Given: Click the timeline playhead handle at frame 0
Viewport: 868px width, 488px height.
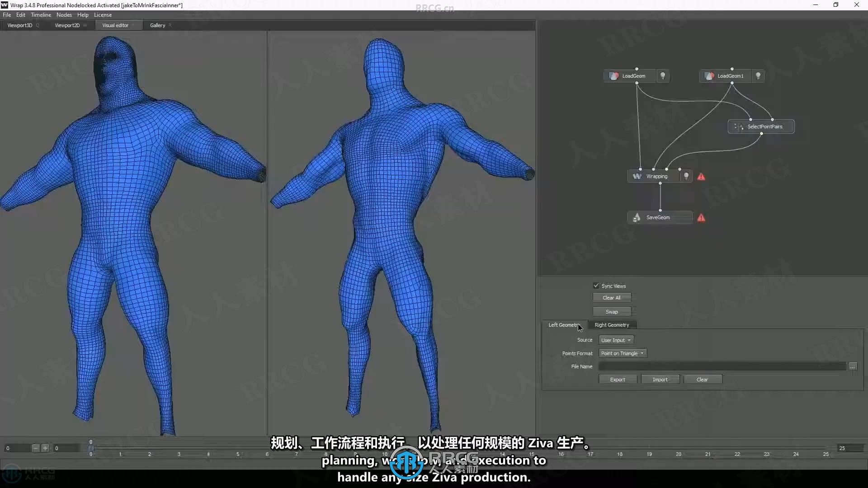Looking at the screenshot, I should [x=91, y=448].
